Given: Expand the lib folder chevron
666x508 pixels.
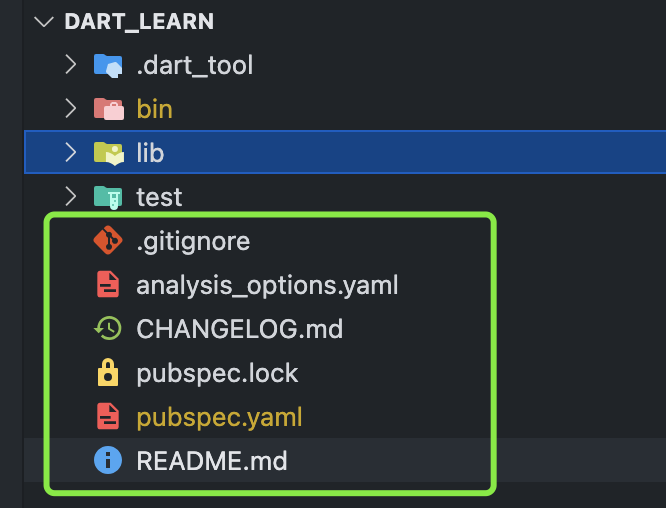Looking at the screenshot, I should point(71,152).
